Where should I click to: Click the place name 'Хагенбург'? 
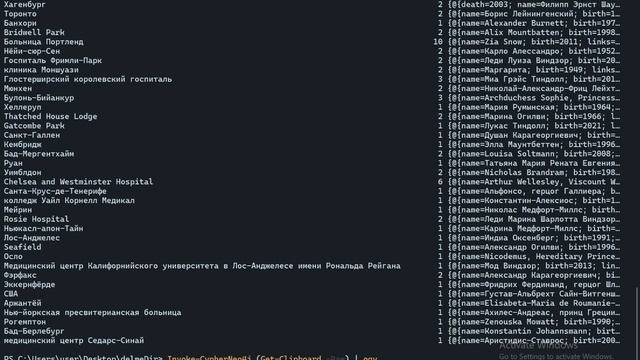pyautogui.click(x=25, y=4)
